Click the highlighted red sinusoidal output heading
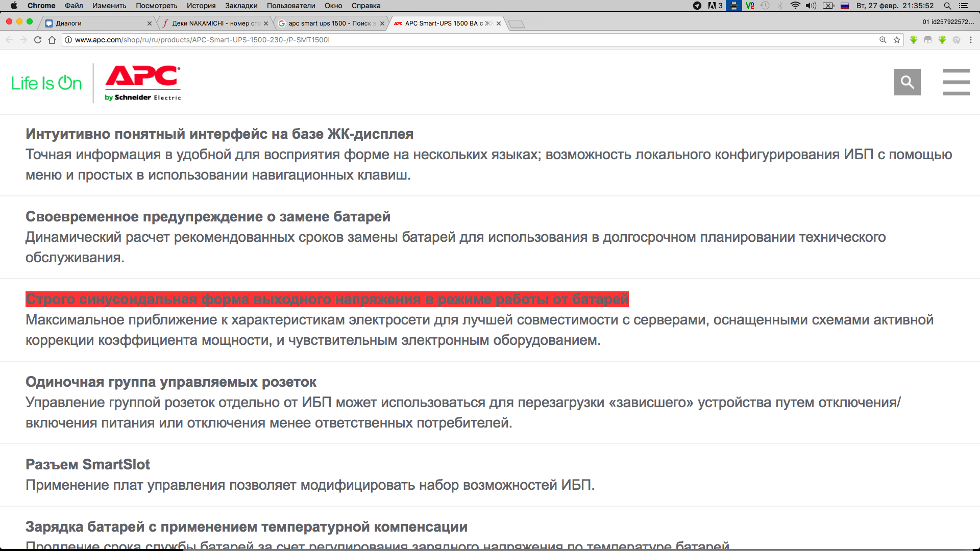The height and width of the screenshot is (551, 980). [327, 299]
